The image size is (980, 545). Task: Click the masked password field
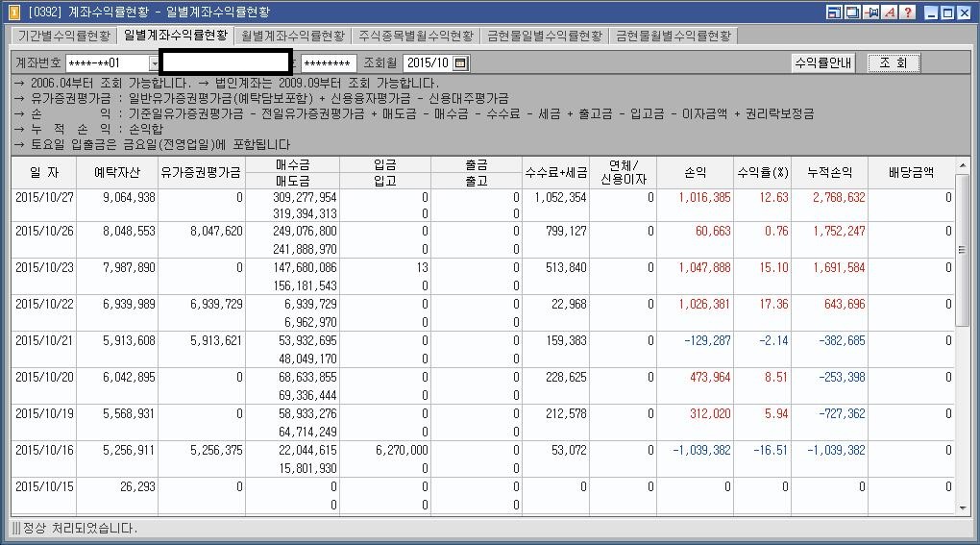pos(329,63)
